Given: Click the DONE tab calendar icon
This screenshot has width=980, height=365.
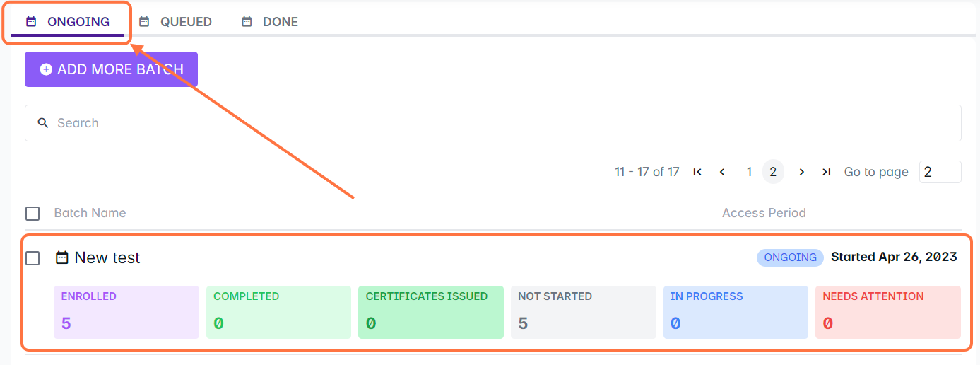Looking at the screenshot, I should (x=247, y=22).
